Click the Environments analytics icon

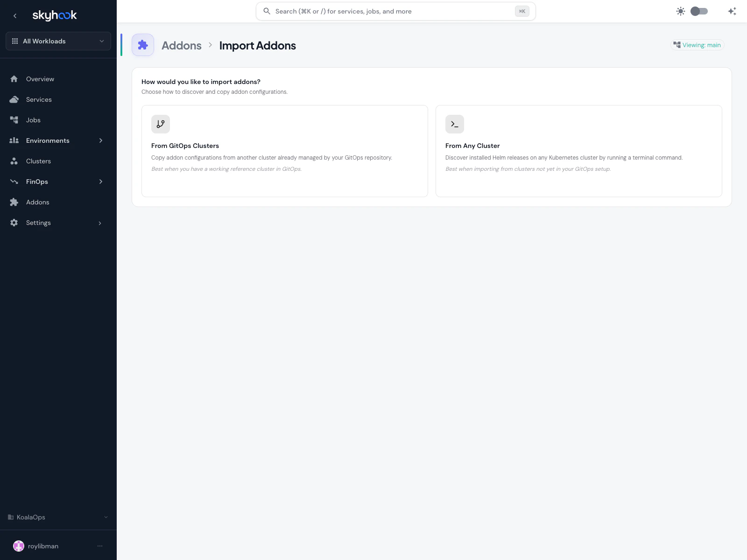(14, 140)
